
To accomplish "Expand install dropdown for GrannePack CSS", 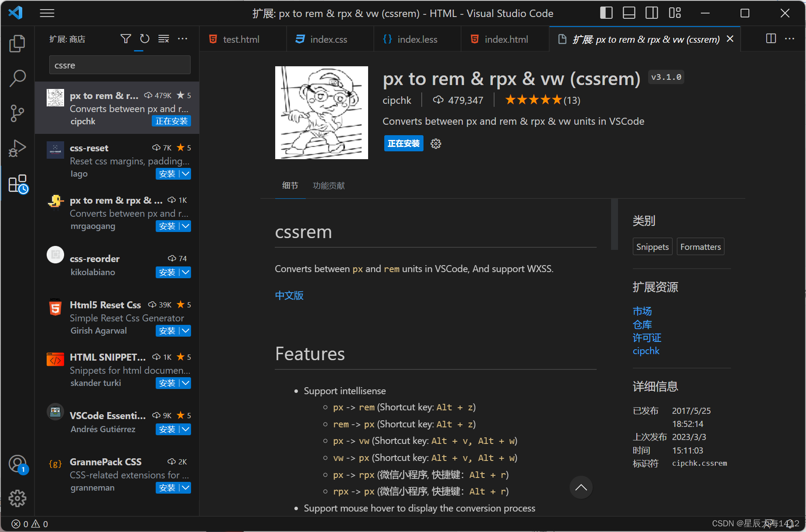I will click(185, 488).
